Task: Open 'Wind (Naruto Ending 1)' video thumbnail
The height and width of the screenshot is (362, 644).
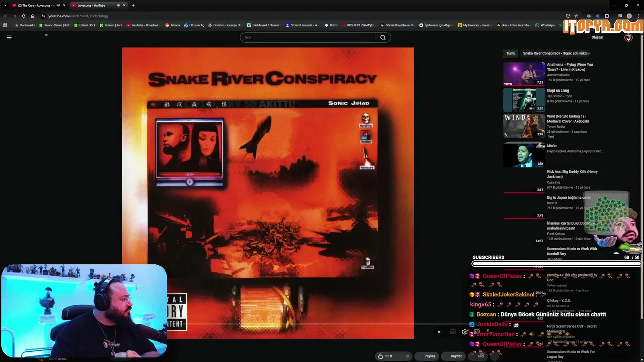Action: pos(524,125)
